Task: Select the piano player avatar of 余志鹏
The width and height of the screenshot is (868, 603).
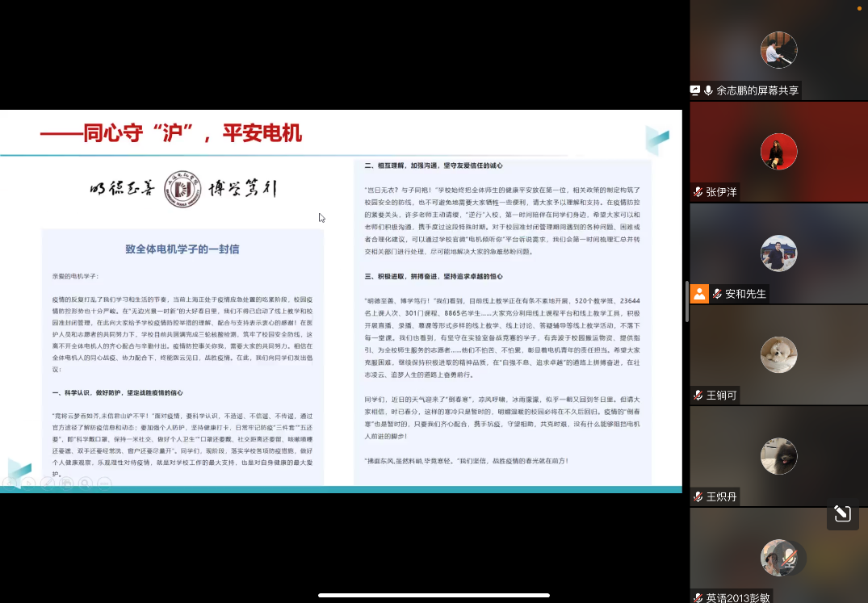Action: click(778, 50)
